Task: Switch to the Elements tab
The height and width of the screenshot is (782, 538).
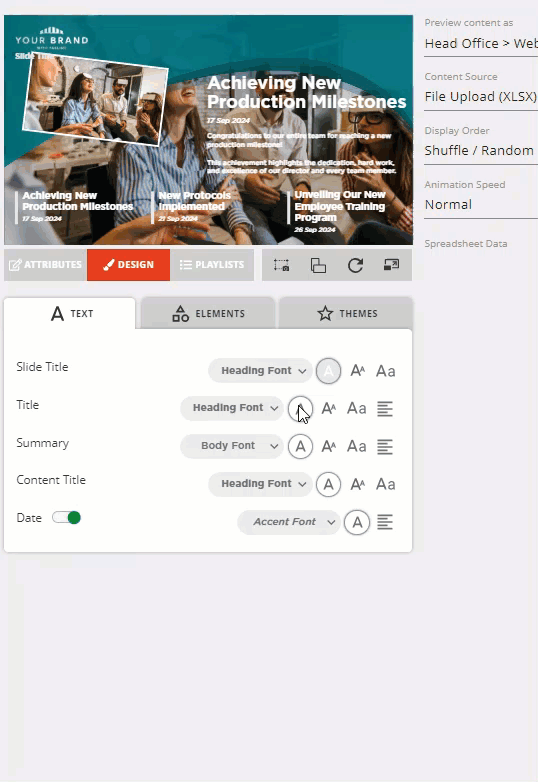Action: tap(208, 313)
